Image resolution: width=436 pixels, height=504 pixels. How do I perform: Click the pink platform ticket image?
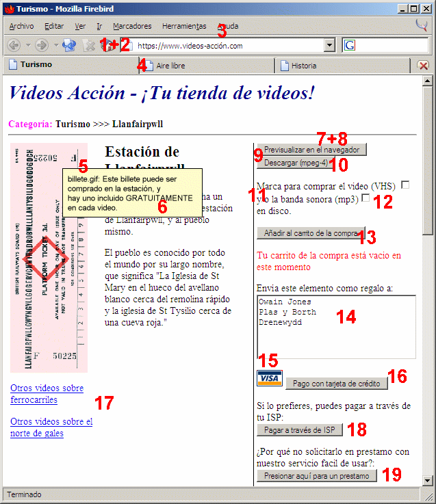click(x=49, y=258)
